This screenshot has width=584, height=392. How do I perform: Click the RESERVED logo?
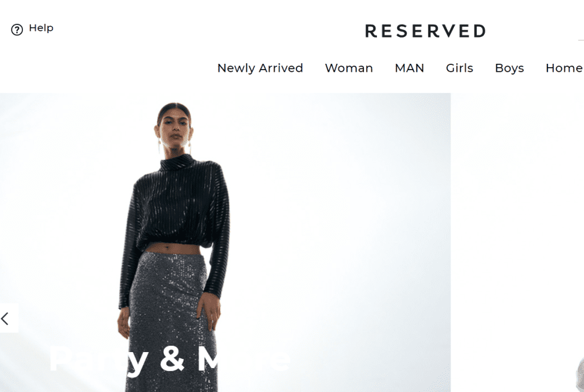coord(425,31)
